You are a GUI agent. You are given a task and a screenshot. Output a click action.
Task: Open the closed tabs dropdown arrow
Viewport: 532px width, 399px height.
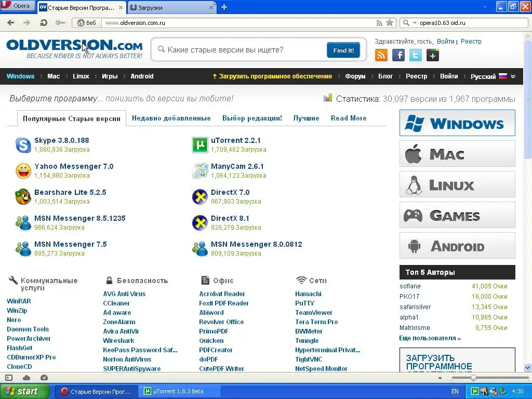(x=485, y=7)
